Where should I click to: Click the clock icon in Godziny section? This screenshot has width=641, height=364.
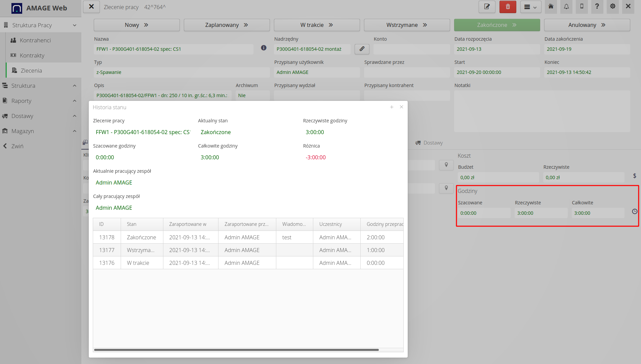(x=634, y=212)
